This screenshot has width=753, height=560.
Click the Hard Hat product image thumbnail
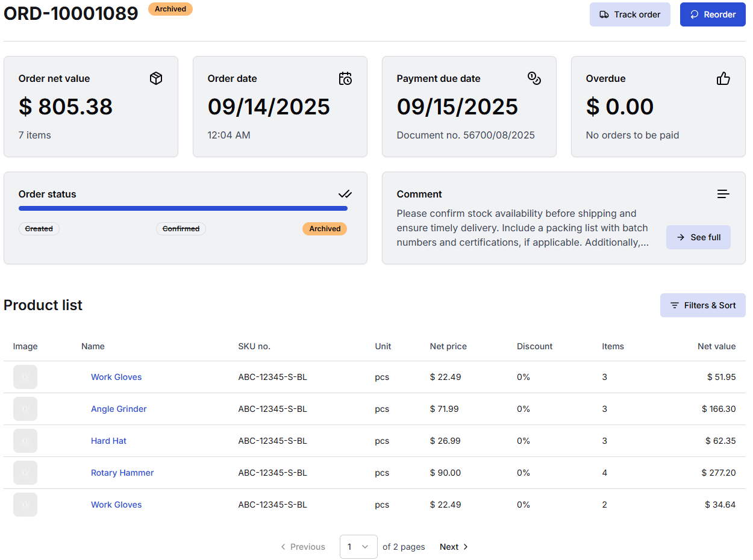click(25, 441)
